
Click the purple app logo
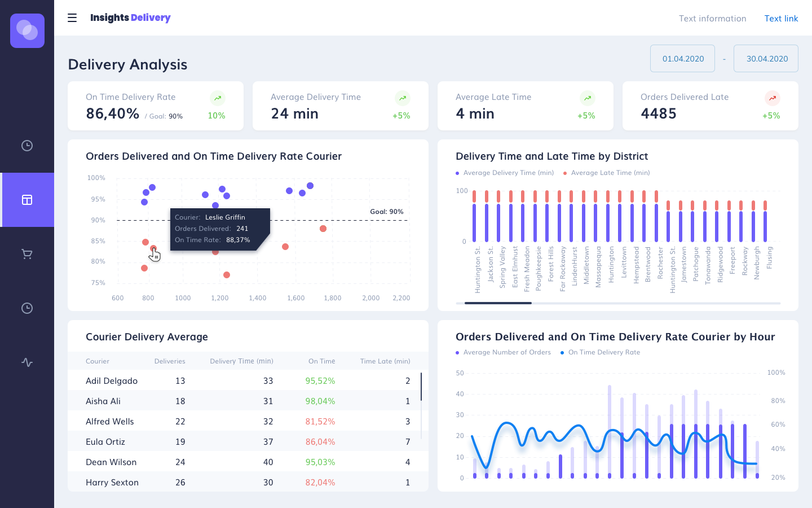click(27, 30)
